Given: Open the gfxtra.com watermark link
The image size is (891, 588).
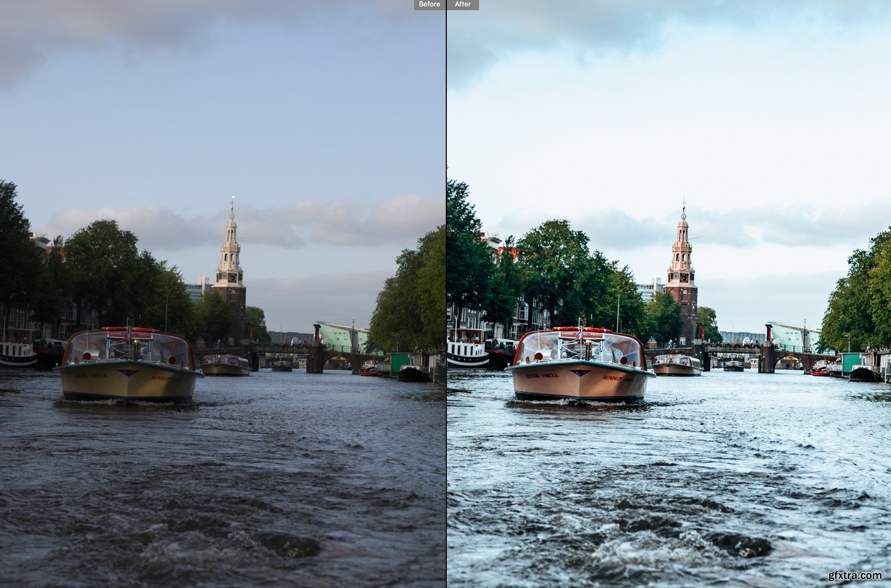Looking at the screenshot, I should point(854,576).
